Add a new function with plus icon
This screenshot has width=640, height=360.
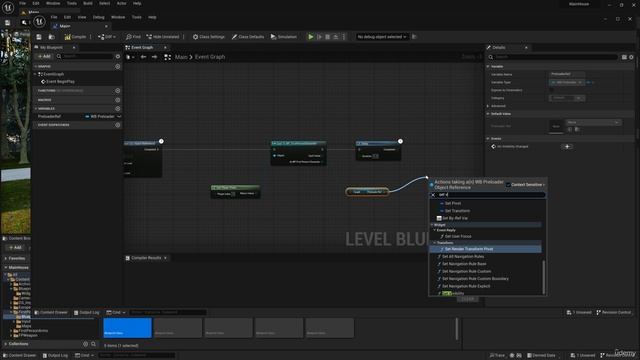(x=118, y=91)
